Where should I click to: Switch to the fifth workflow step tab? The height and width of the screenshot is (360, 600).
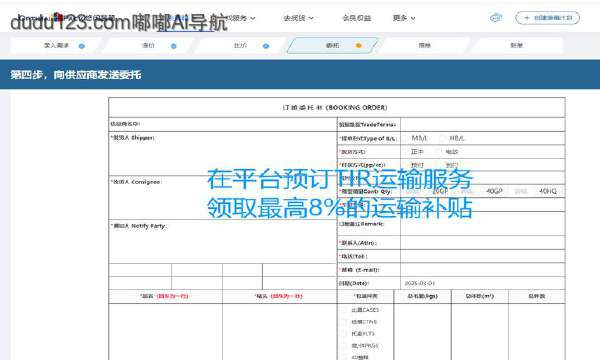[424, 46]
